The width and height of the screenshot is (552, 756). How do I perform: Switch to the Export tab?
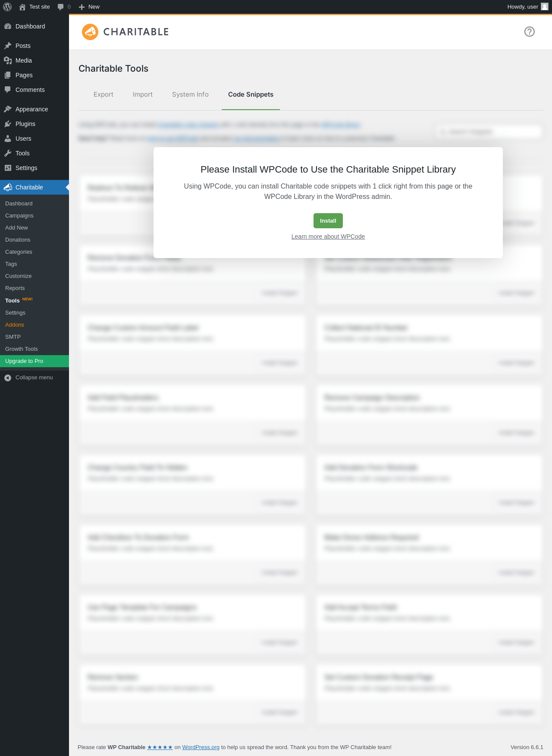(103, 94)
